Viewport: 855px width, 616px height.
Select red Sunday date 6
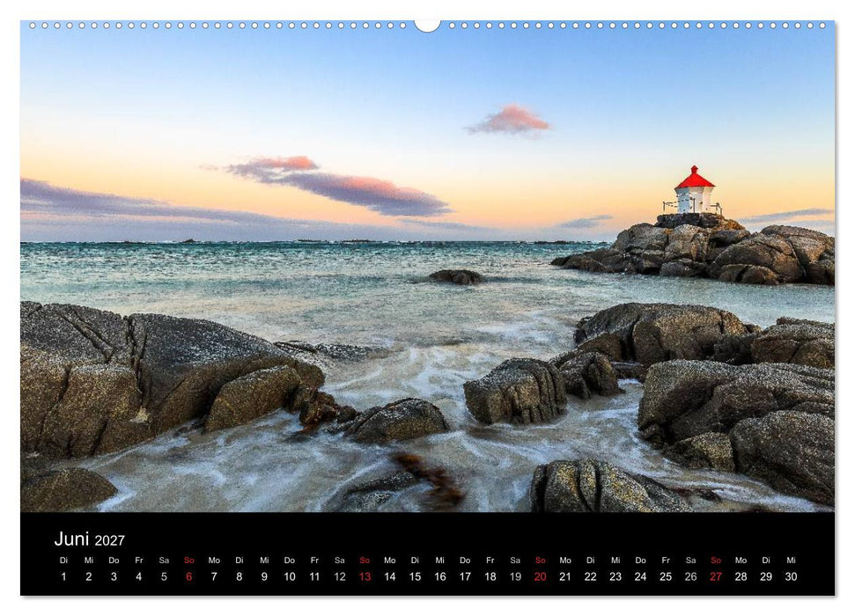click(x=189, y=576)
